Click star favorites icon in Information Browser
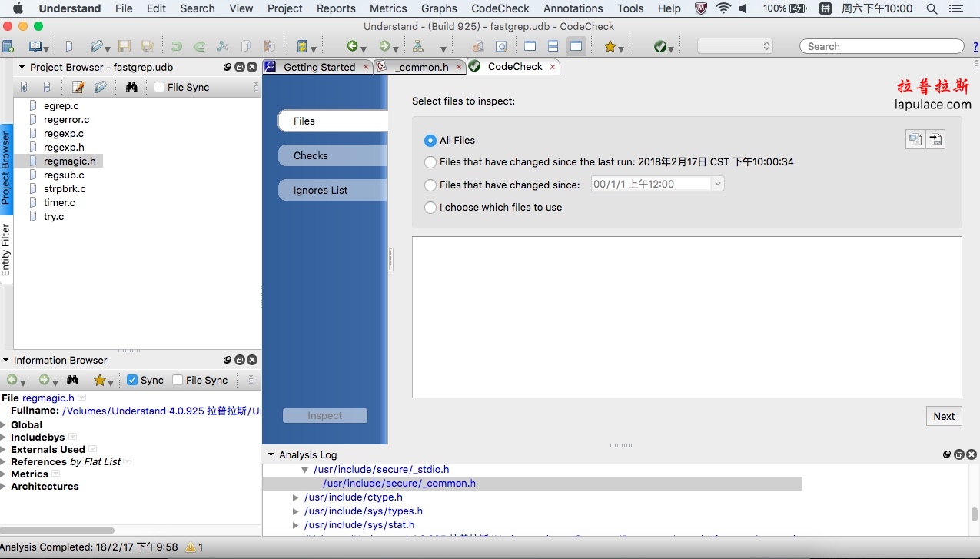980x559 pixels. pyautogui.click(x=99, y=380)
